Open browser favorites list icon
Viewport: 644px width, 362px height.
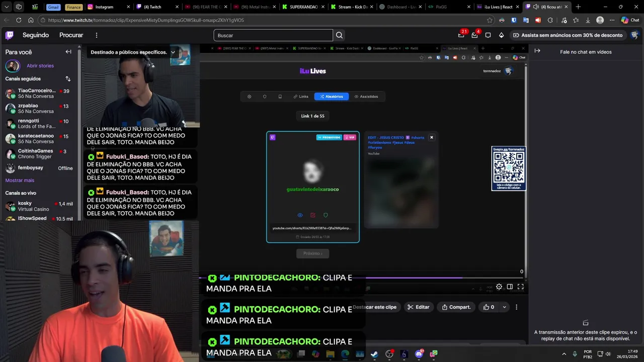[x=576, y=20]
